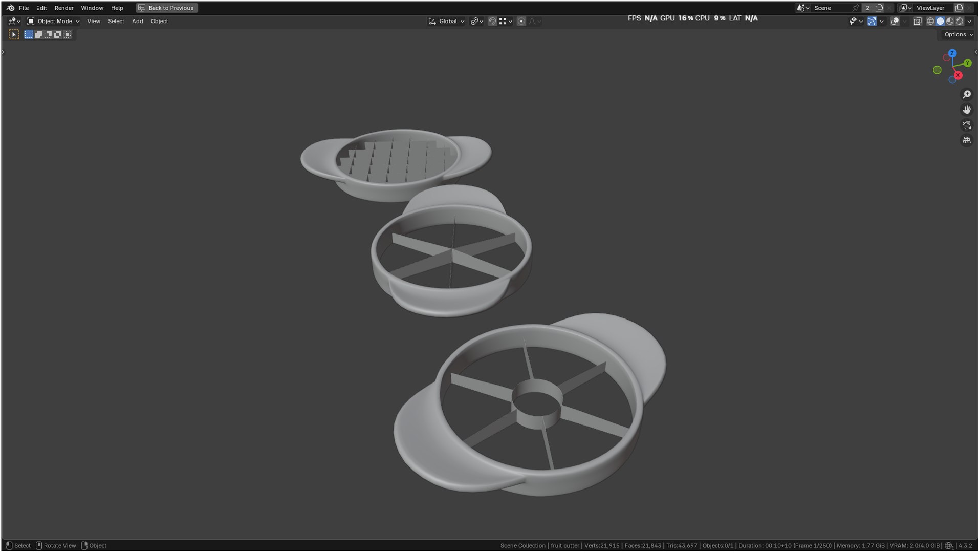Image resolution: width=980 pixels, height=553 pixels.
Task: Switch to Solid shading
Action: pyautogui.click(x=940, y=21)
